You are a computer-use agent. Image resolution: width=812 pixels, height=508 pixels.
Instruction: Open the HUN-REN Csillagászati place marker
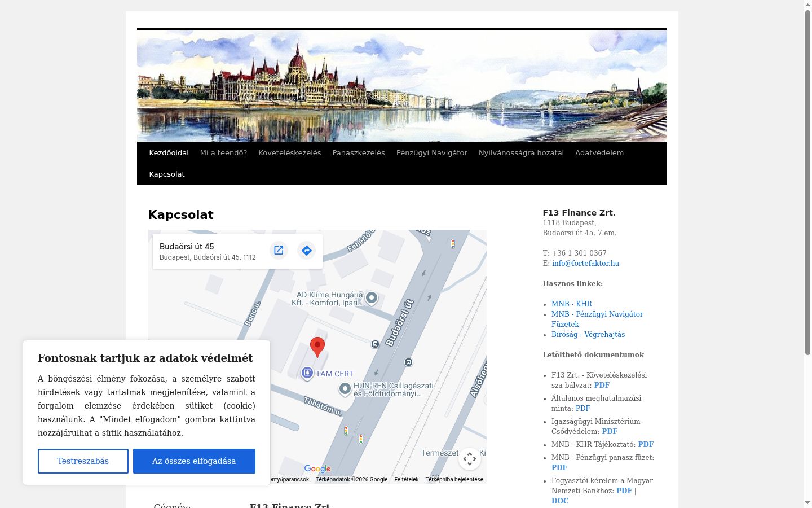pyautogui.click(x=345, y=389)
